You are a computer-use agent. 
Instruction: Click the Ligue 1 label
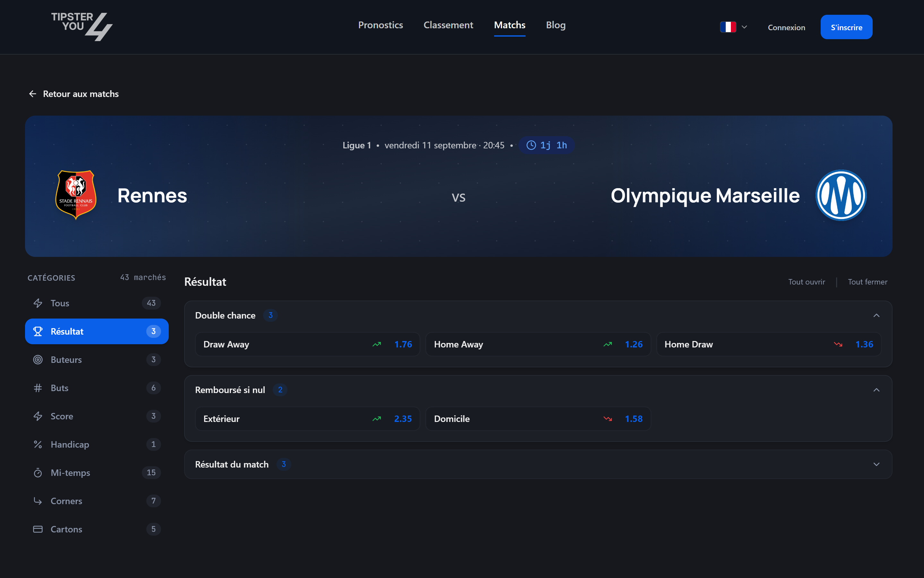click(357, 145)
